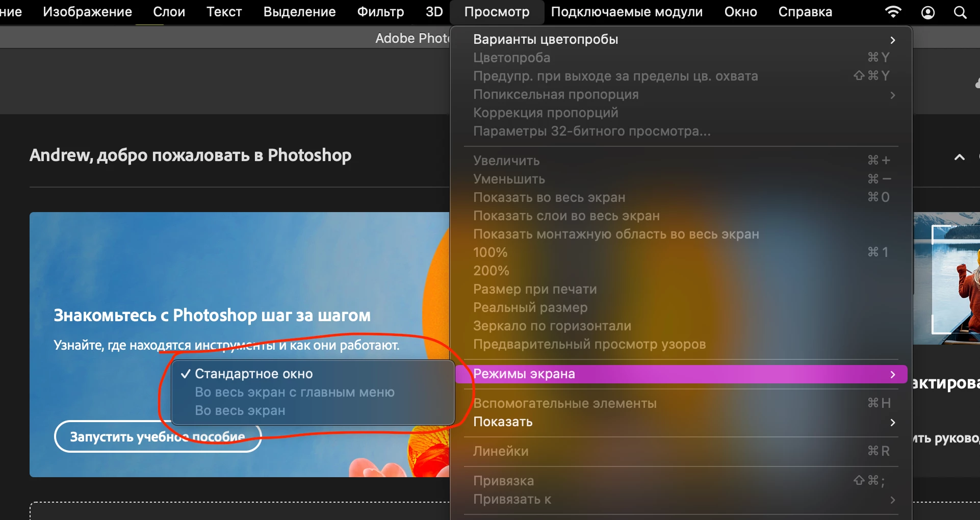The image size is (980, 520).
Task: Select Показать во весь экран
Action: point(681,197)
